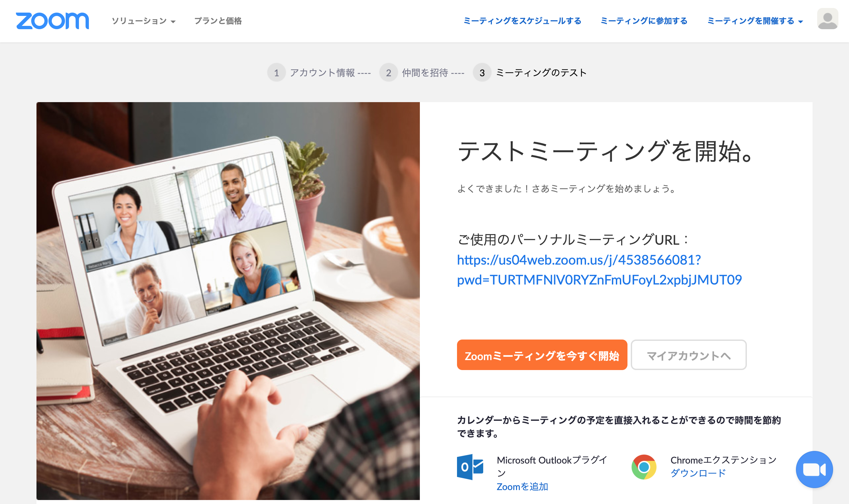Image resolution: width=849 pixels, height=504 pixels.
Task: Click the テストミーティングを開始。 heading
Action: pyautogui.click(x=606, y=151)
